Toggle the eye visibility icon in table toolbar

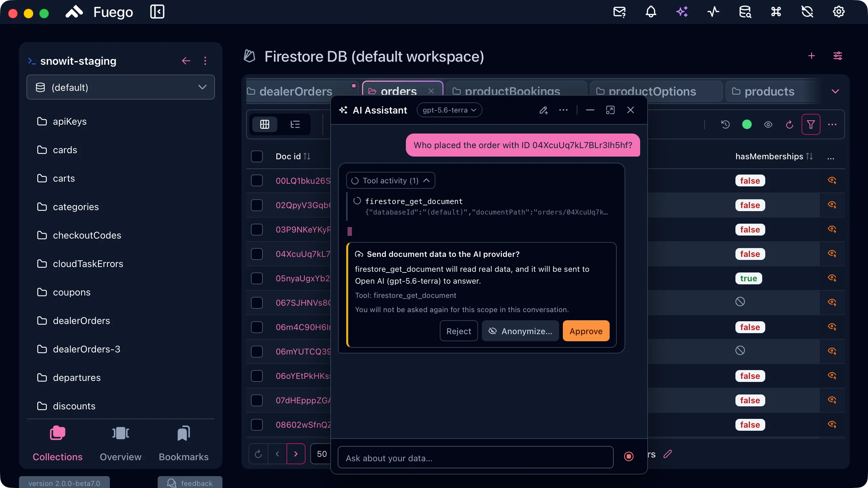[768, 124]
